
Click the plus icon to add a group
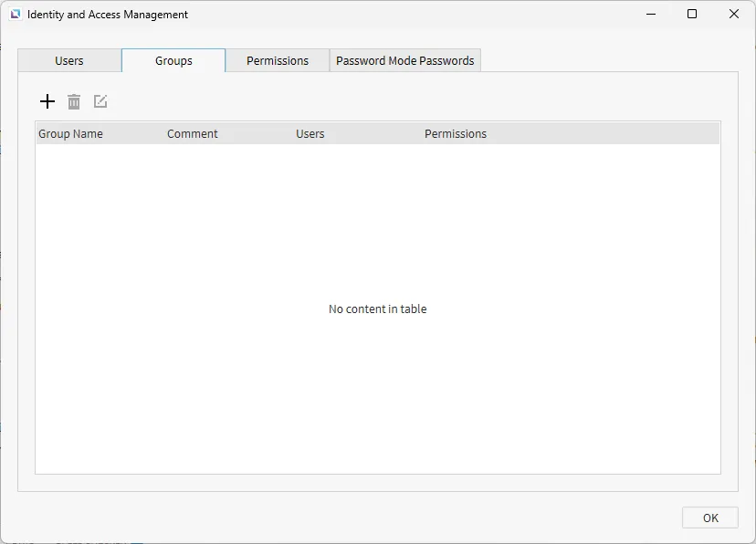[47, 101]
